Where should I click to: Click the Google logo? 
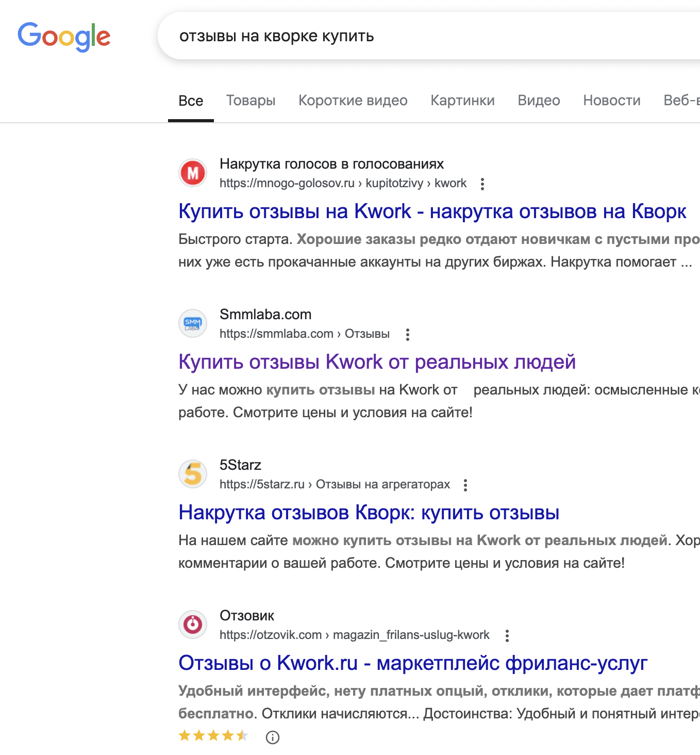(x=64, y=37)
